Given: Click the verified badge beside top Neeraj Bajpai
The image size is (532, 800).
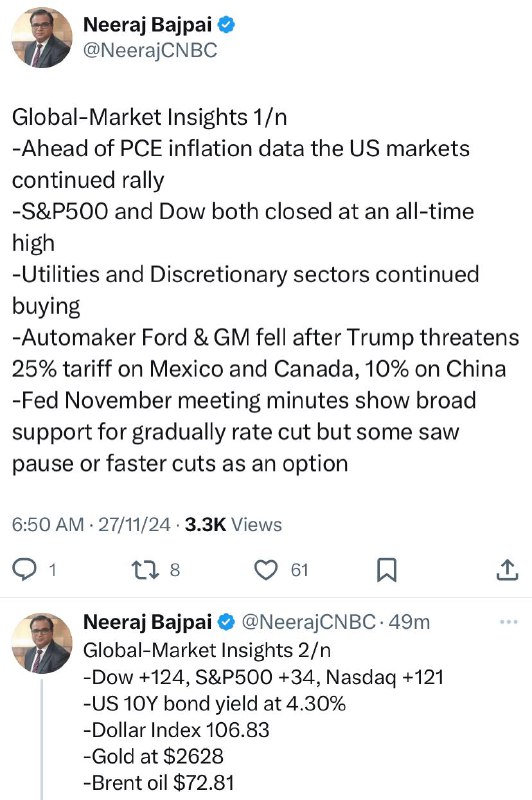Looking at the screenshot, I should point(226,24).
